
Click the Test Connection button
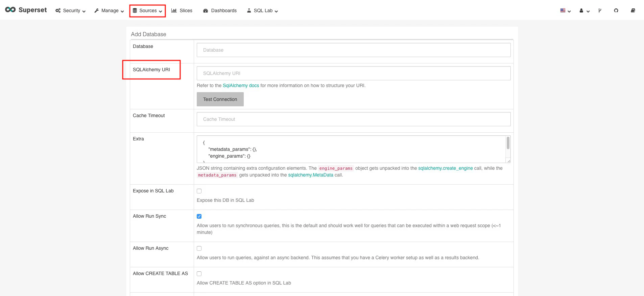pyautogui.click(x=220, y=99)
